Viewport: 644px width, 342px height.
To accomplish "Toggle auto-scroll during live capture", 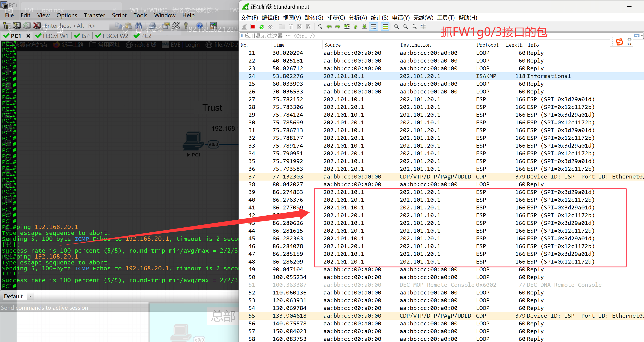I will coord(374,27).
